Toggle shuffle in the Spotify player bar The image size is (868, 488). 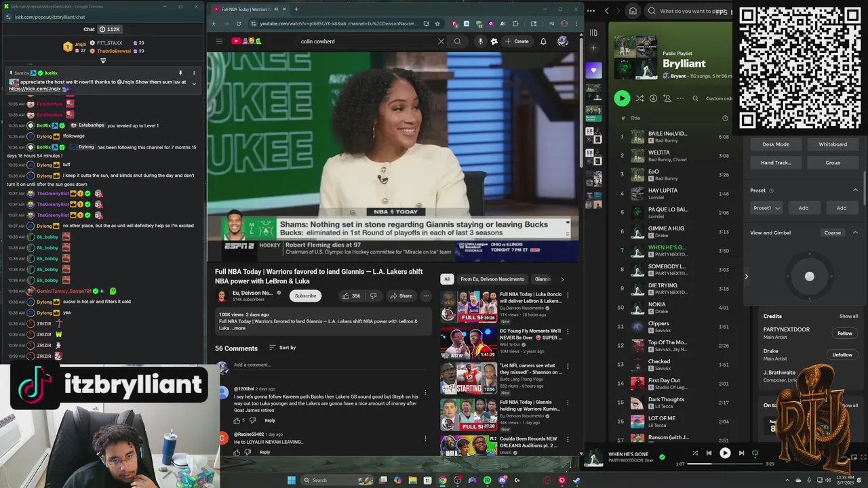point(695,453)
